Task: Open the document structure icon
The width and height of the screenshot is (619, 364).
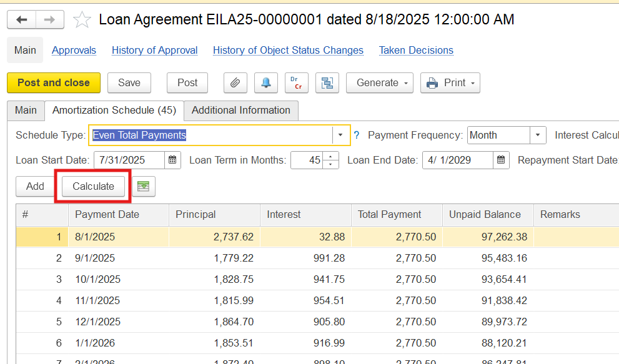Action: click(x=327, y=82)
